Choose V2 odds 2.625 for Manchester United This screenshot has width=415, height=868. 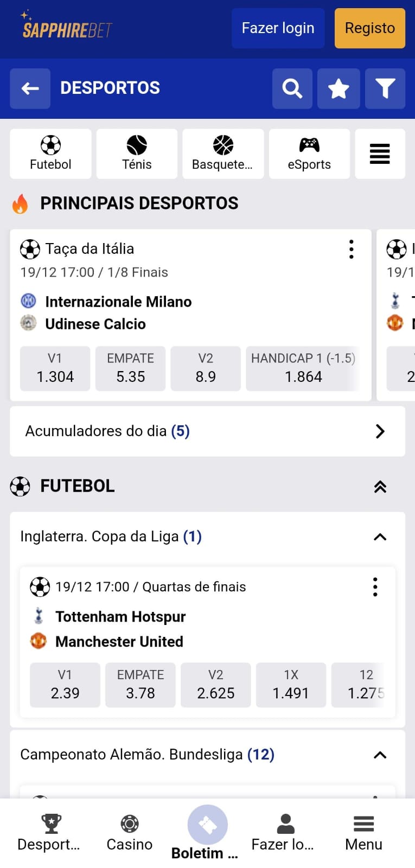pos(215,685)
